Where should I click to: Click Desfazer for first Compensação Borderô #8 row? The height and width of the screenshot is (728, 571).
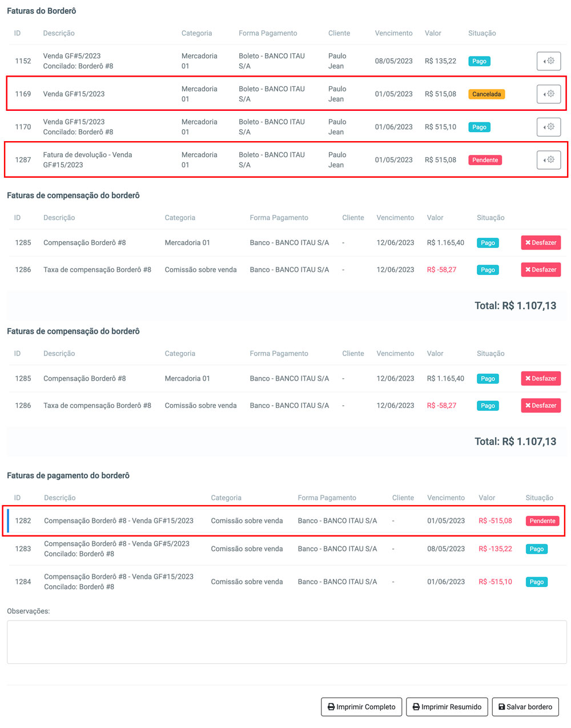point(541,243)
